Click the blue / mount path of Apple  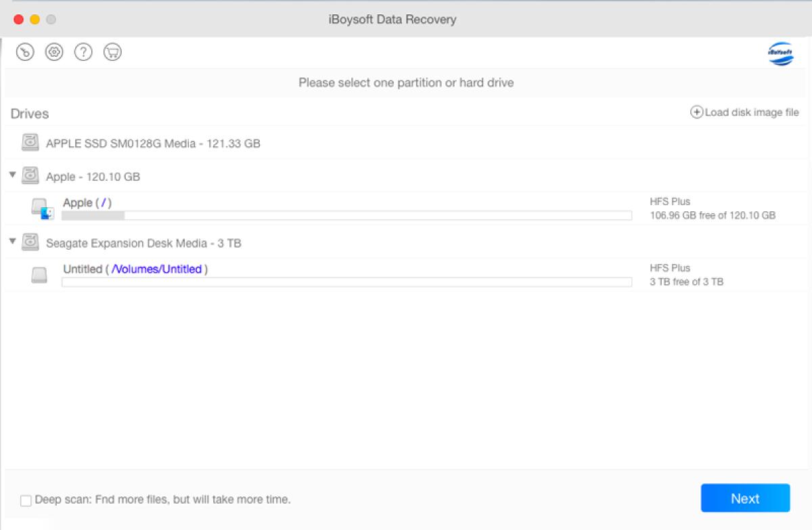click(102, 202)
